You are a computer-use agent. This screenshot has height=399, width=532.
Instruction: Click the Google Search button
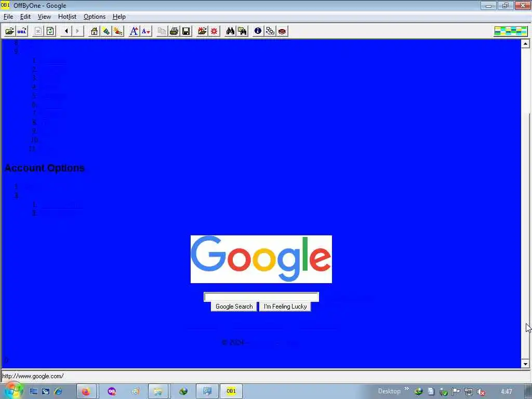pyautogui.click(x=234, y=307)
